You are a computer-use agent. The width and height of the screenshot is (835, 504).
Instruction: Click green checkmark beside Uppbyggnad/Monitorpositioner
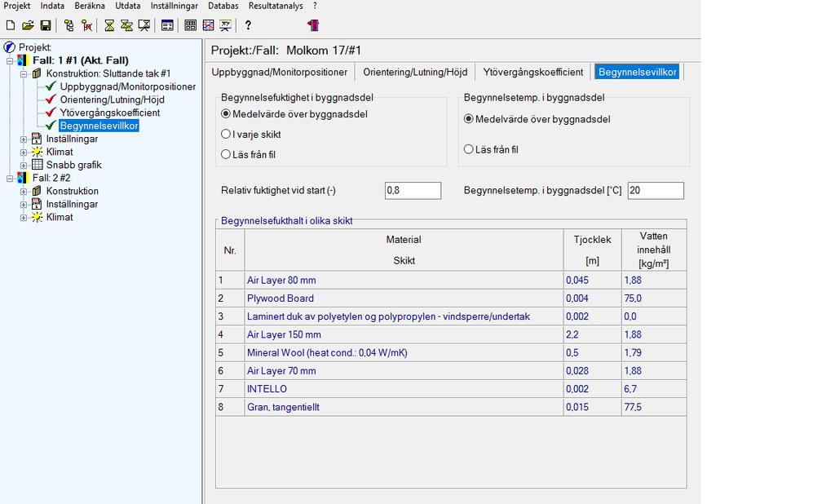point(51,86)
